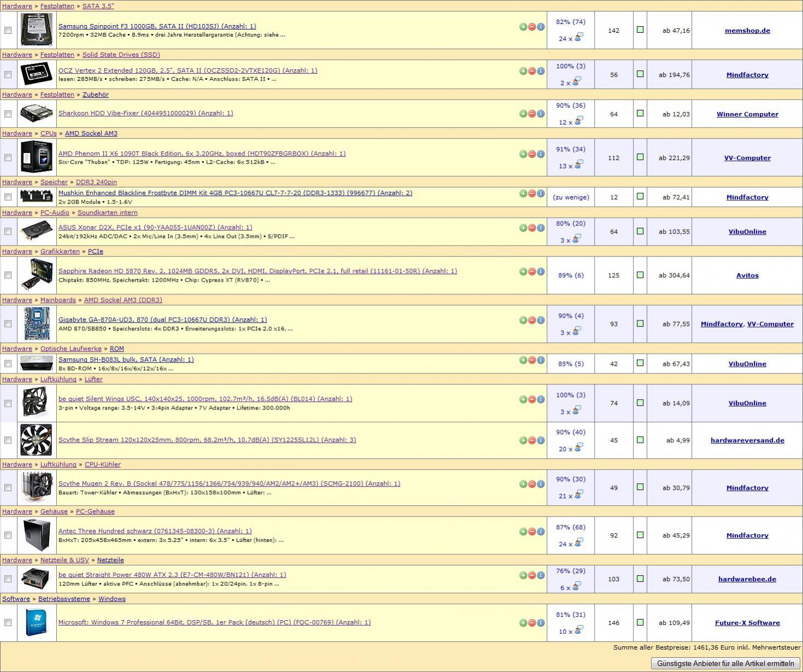The image size is (803, 672).
Task: Open user reviews icon beside 24 x for Samsung Spinpoint
Action: (579, 37)
